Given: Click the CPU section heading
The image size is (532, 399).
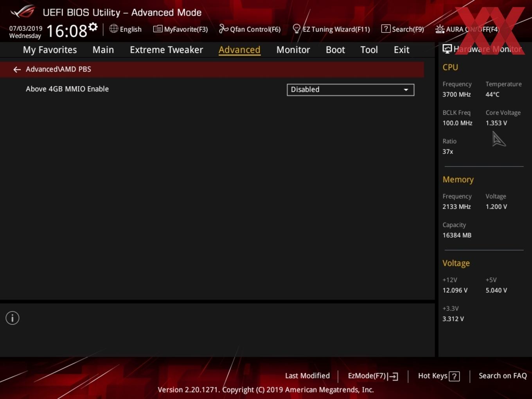Looking at the screenshot, I should pyautogui.click(x=450, y=67).
